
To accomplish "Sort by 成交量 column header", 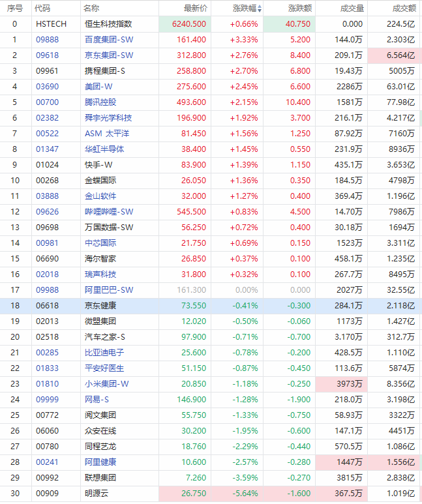I will [352, 8].
